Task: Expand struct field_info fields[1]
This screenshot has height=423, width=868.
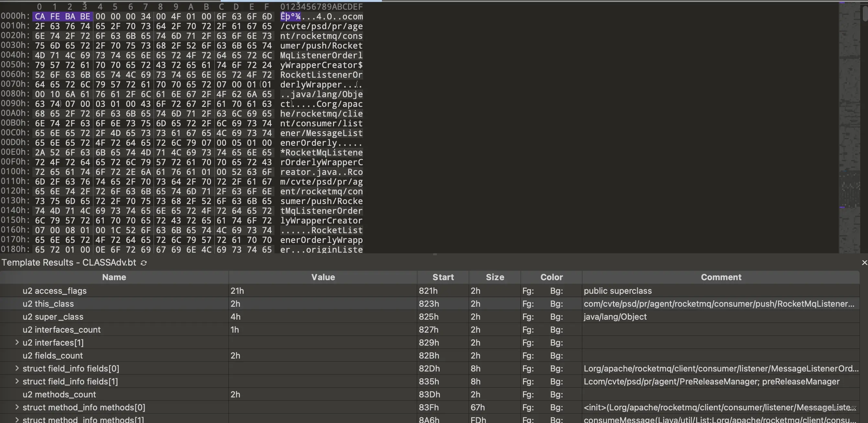Action: [17, 381]
